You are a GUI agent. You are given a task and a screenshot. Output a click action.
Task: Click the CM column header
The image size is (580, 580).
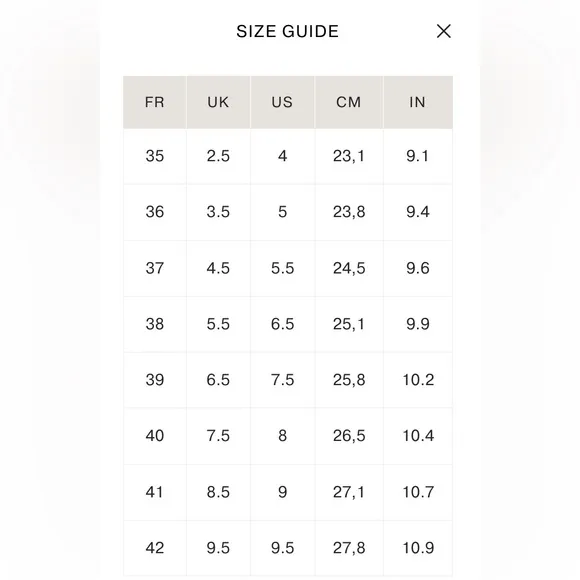coord(349,102)
